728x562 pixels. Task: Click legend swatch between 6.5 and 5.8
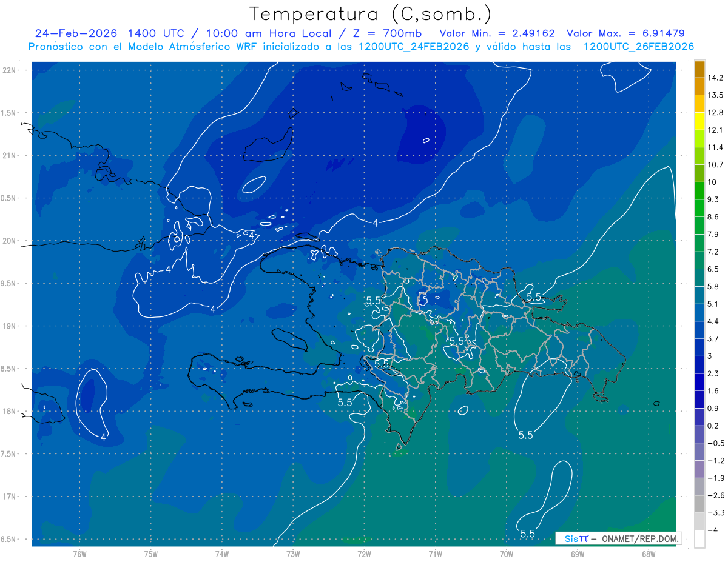point(699,278)
